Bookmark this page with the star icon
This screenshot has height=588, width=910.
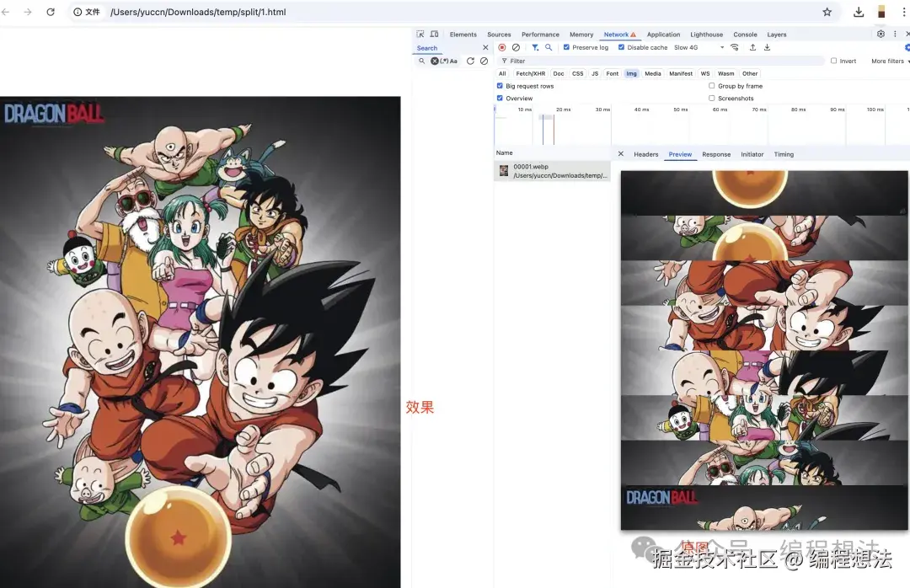point(827,12)
